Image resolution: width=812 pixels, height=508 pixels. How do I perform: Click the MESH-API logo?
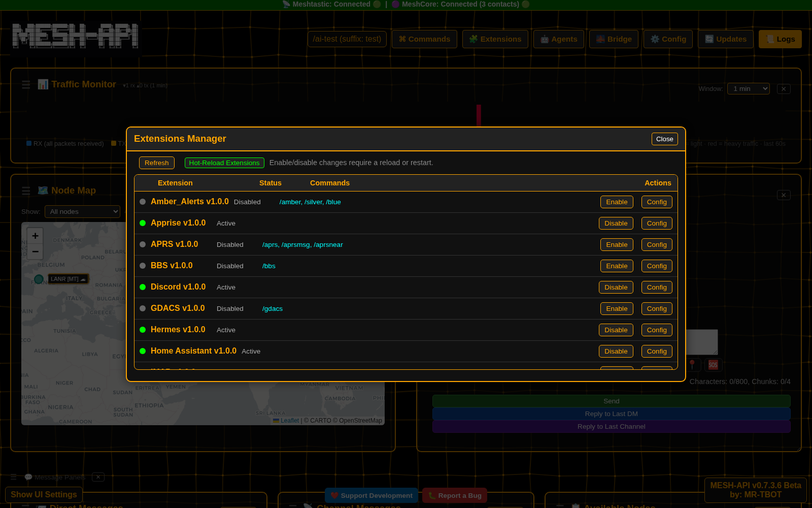pyautogui.click(x=75, y=36)
